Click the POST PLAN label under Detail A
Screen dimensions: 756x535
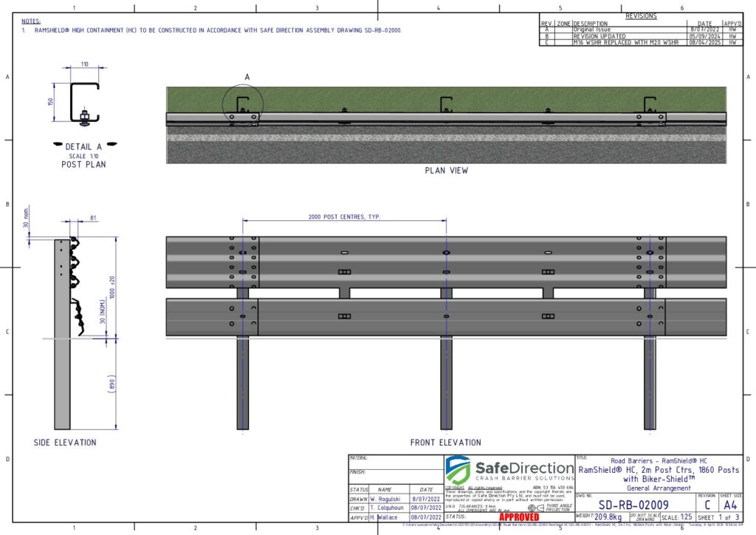click(83, 164)
